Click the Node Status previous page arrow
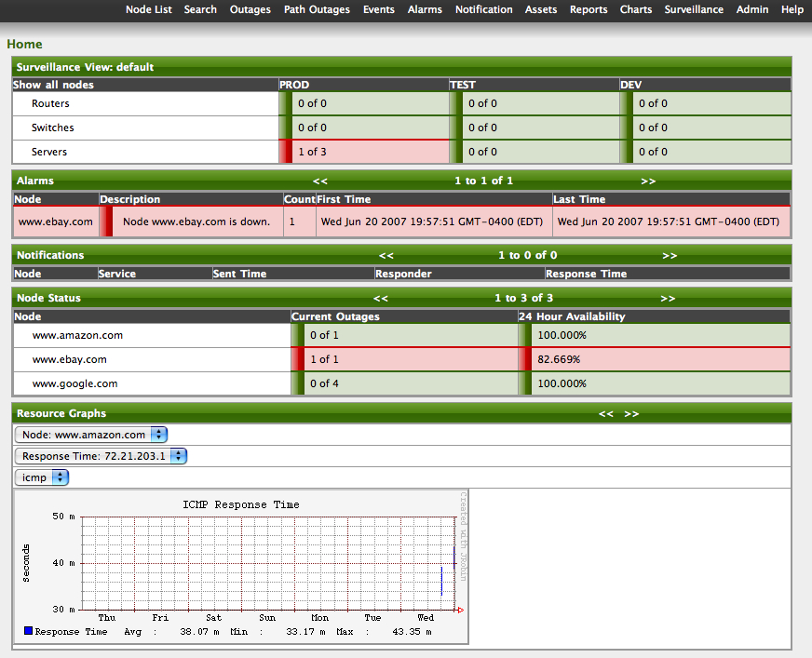 (380, 298)
